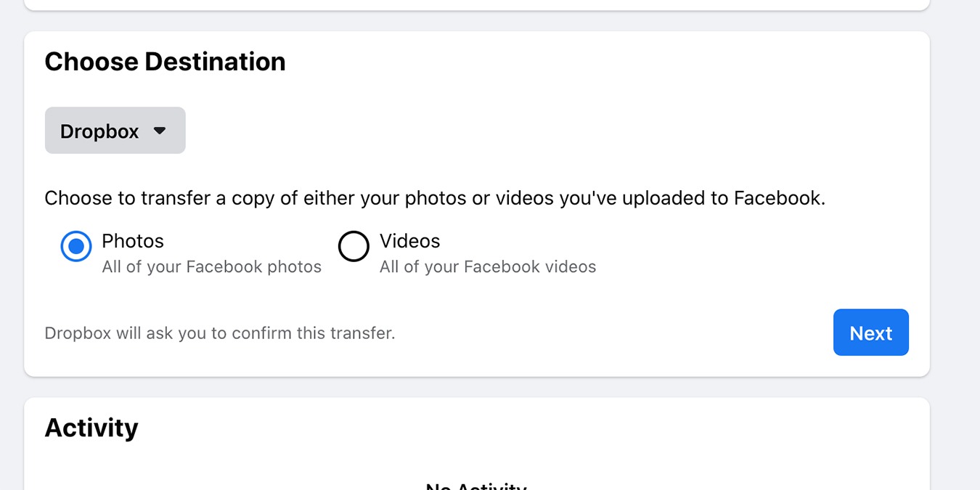The width and height of the screenshot is (980, 490).
Task: Click the Videos option label text
Action: point(410,240)
